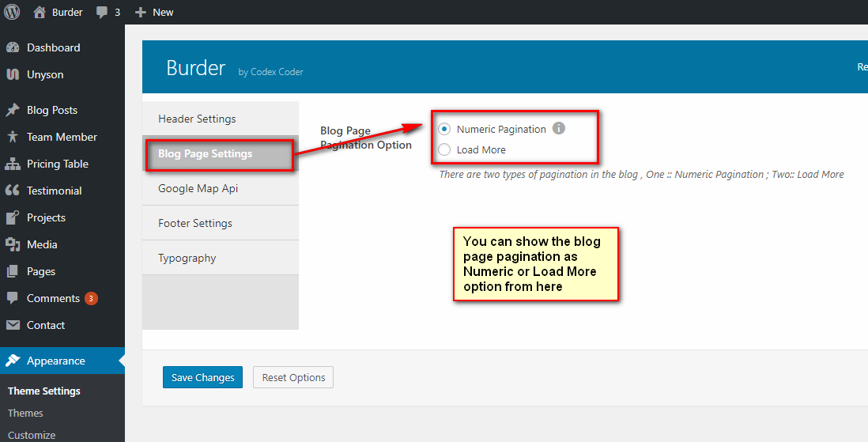Click the home icon beside Burder
The image size is (868, 442).
[x=40, y=12]
